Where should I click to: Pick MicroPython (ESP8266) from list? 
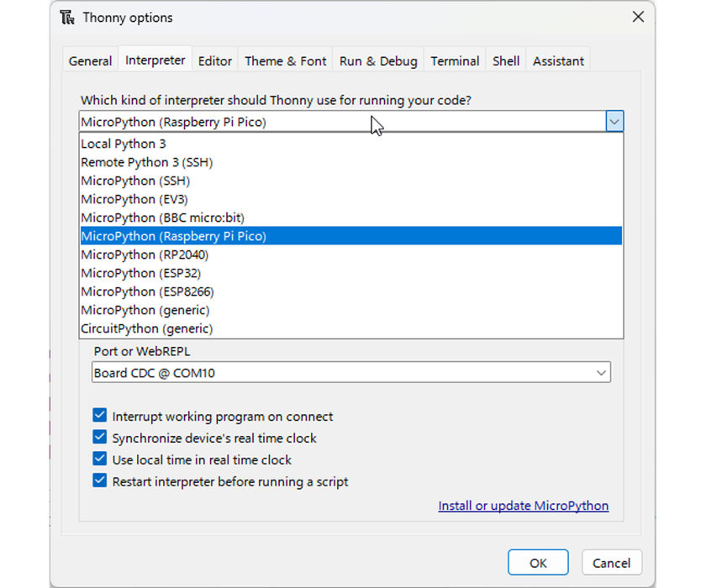pos(351,291)
